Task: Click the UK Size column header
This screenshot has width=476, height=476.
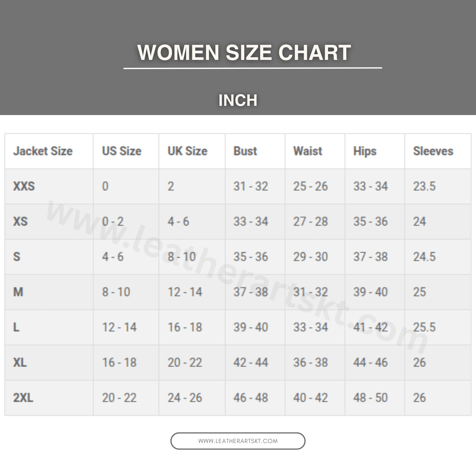Action: (x=187, y=151)
